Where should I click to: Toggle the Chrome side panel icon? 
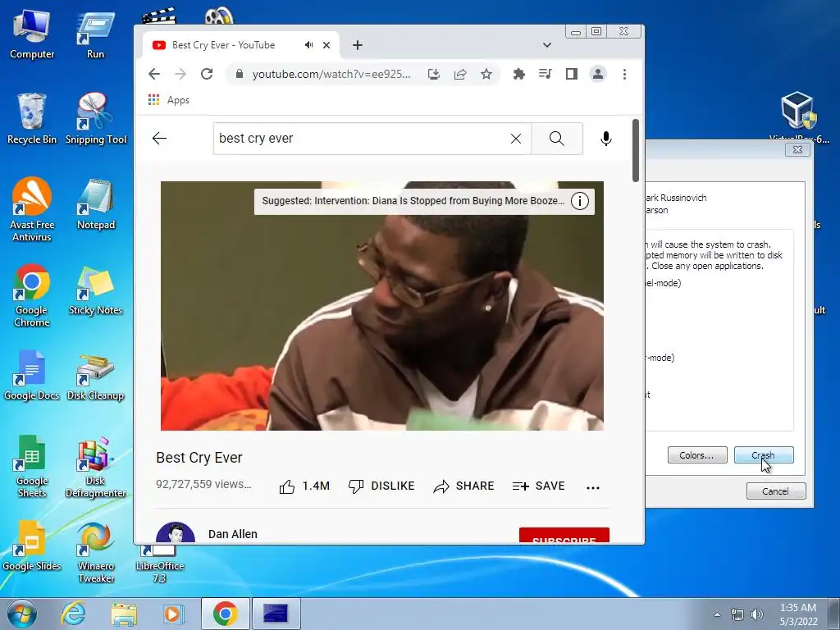[x=572, y=74]
